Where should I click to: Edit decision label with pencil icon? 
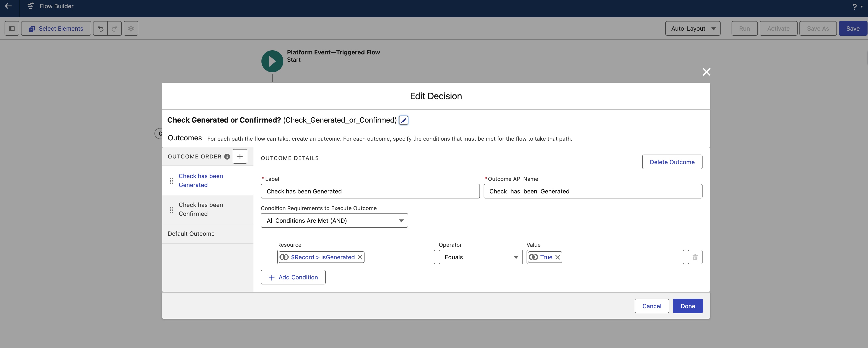(403, 120)
